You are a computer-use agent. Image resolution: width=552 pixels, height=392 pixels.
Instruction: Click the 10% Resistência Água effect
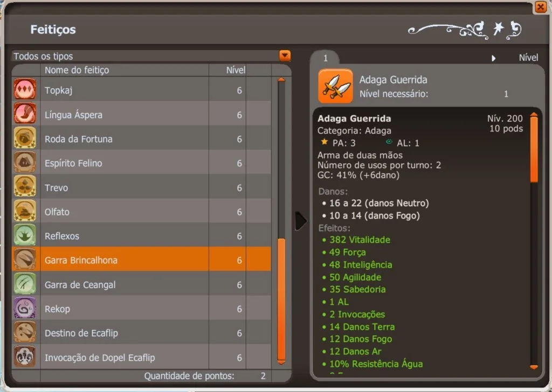point(376,364)
